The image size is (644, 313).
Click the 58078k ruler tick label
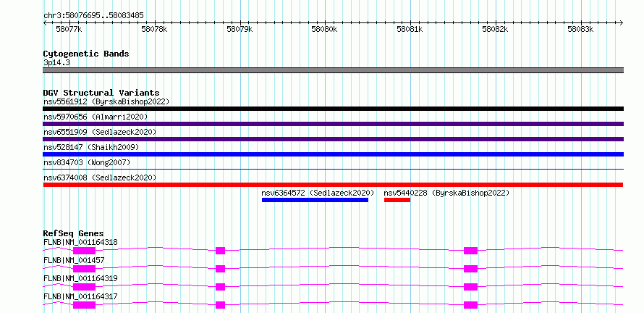(154, 29)
